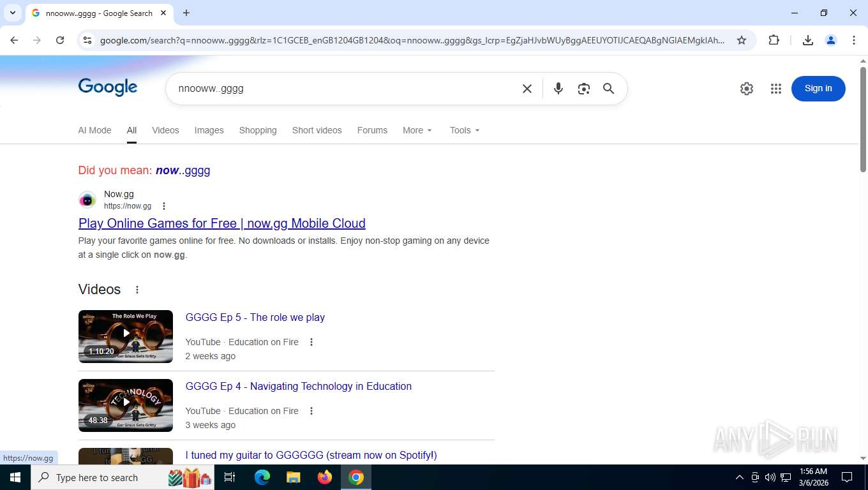This screenshot has width=868, height=490.
Task: Switch to Forums tab
Action: tap(372, 130)
